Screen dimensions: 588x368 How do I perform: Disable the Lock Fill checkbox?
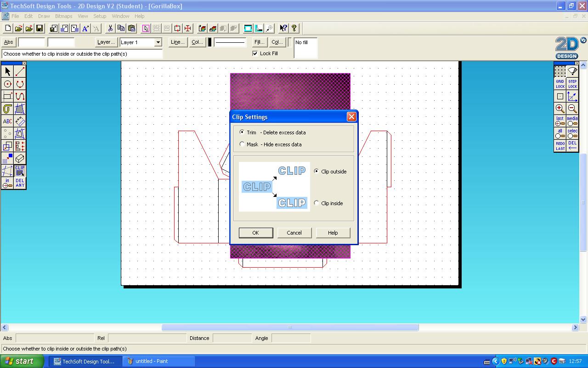pos(255,53)
